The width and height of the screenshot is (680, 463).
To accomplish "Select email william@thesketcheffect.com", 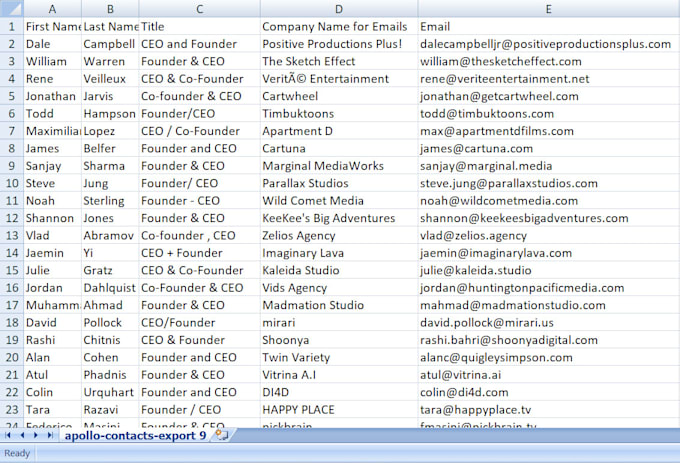I will point(549,62).
